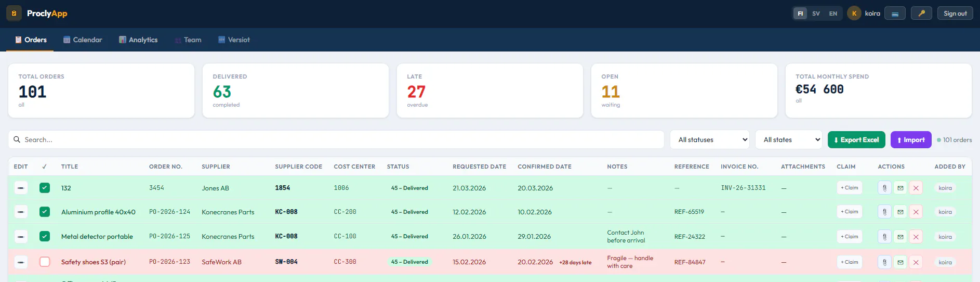Click note Contact John before arrival
980x282 pixels.
[x=626, y=237]
